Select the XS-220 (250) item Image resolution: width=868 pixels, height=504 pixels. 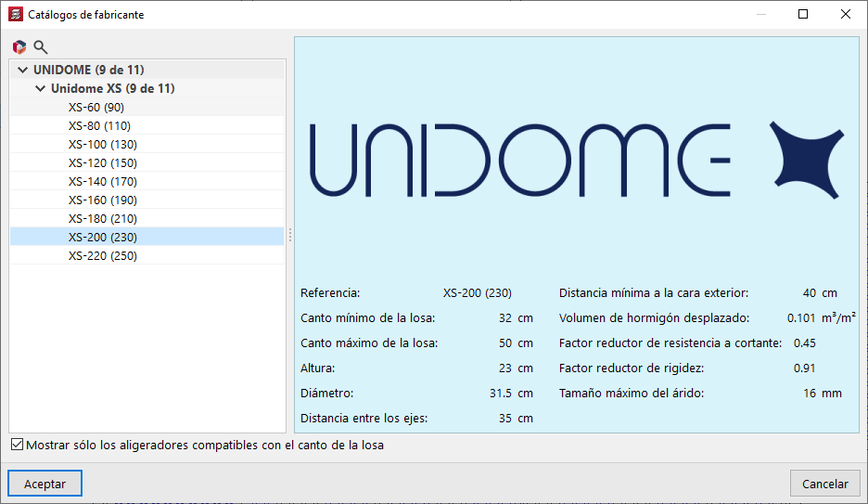click(147, 255)
